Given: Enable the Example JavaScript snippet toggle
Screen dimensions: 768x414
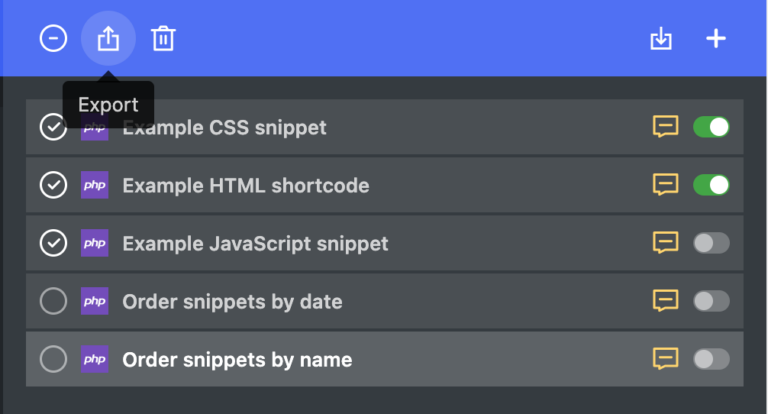Looking at the screenshot, I should 711,243.
